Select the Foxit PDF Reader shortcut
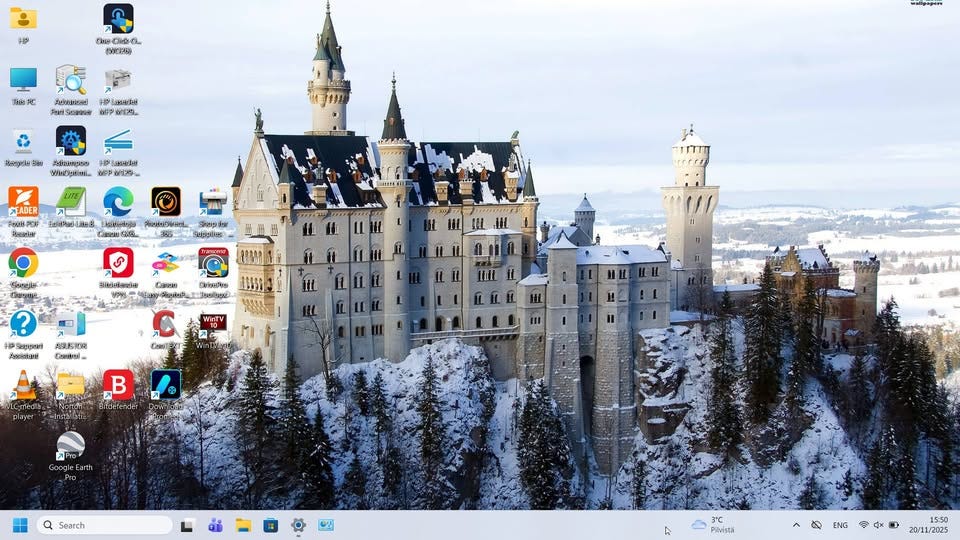 pyautogui.click(x=23, y=212)
